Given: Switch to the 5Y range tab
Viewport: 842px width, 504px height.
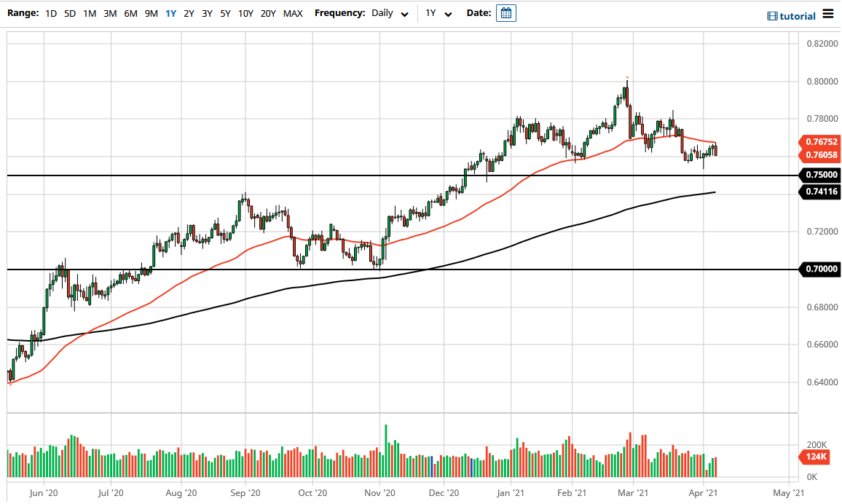Looking at the screenshot, I should 224,13.
